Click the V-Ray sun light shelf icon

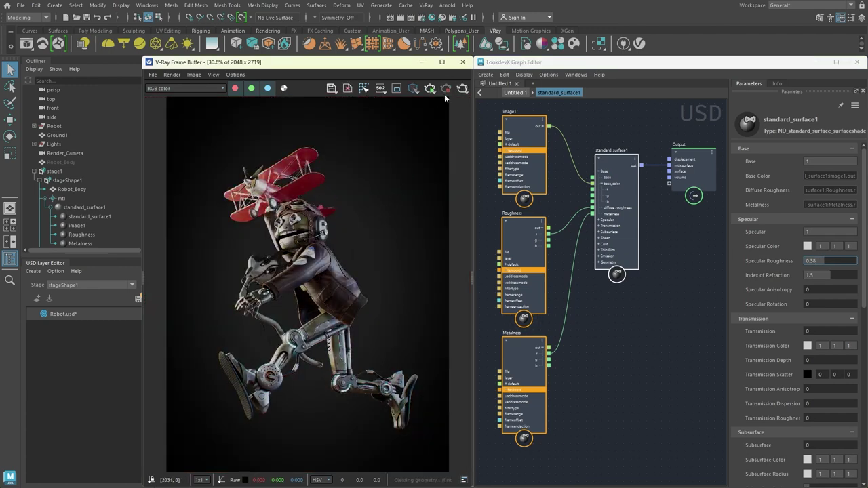point(187,43)
